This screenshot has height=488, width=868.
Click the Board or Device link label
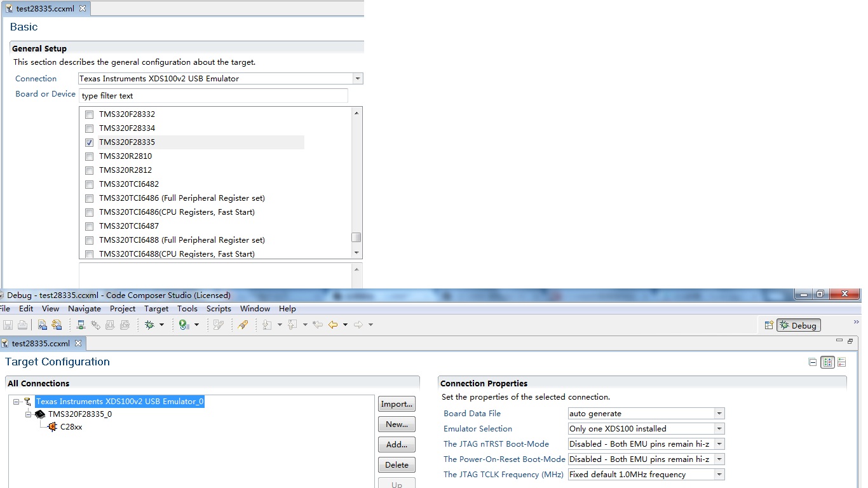[45, 94]
